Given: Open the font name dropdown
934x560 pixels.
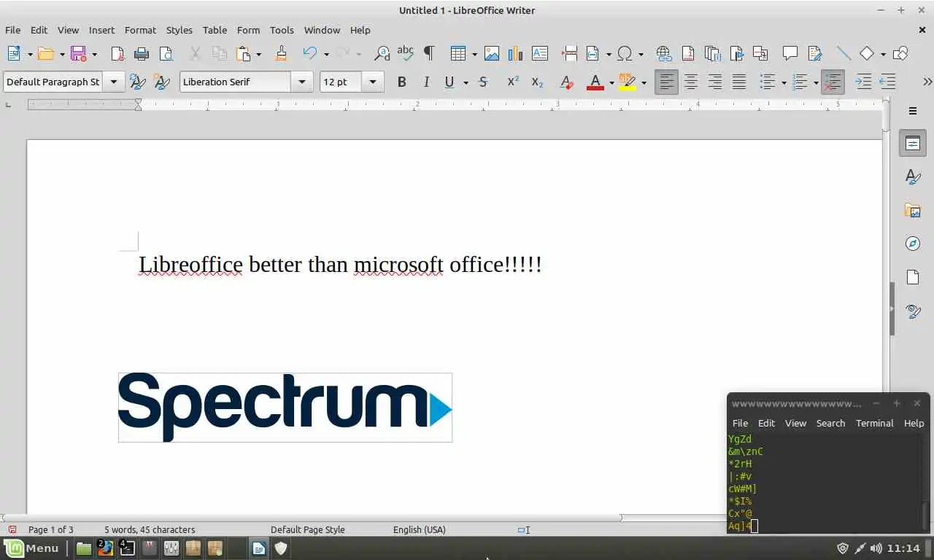Looking at the screenshot, I should (x=301, y=82).
